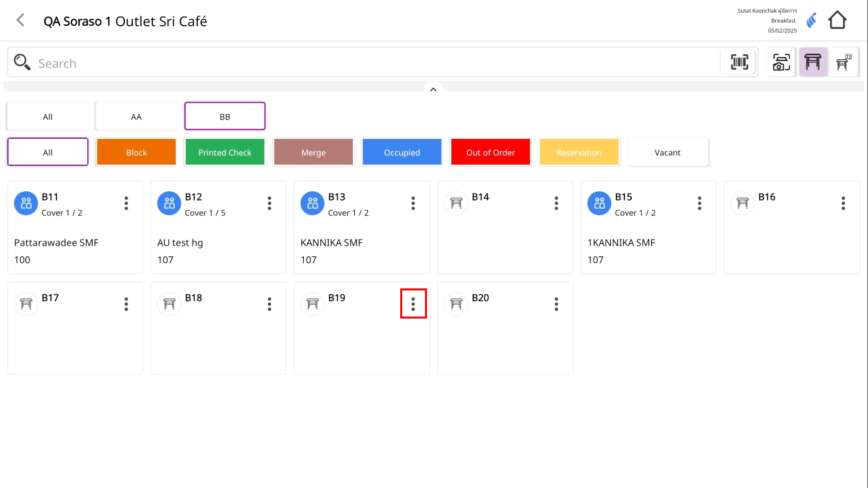Screen dimensions: 868x488
Task: Select the BB zone tab
Action: click(x=225, y=117)
